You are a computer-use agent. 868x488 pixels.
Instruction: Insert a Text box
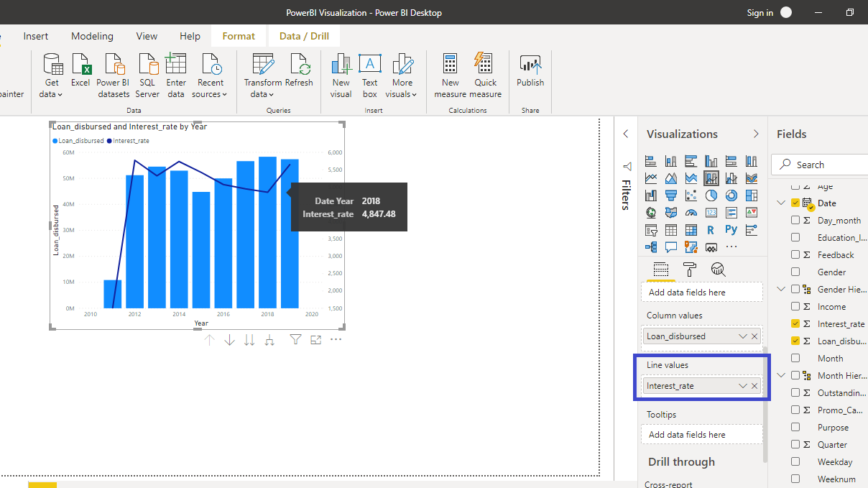(x=370, y=75)
